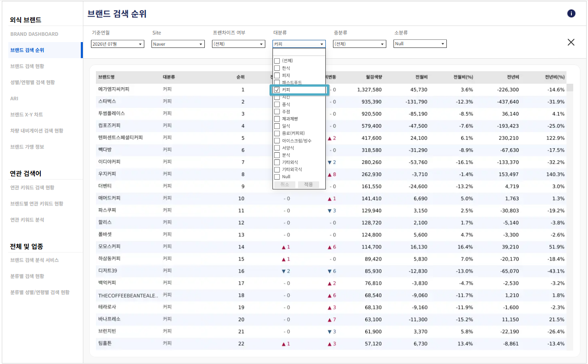Click the 전월비(%) column header
Image resolution: width=588 pixels, height=364 pixels.
coord(463,77)
